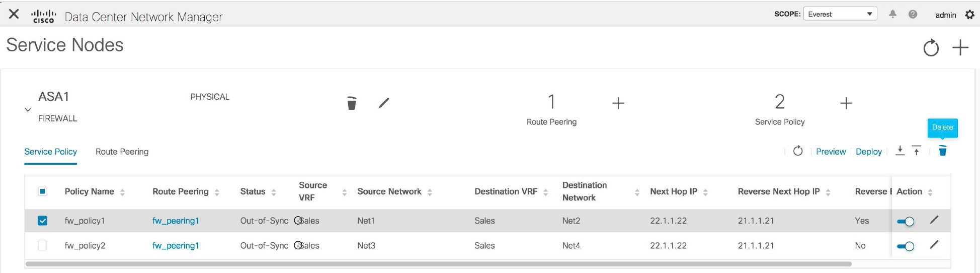The image size is (980, 273).
Task: Collapse the ASA1 node details
Action: 28,109
